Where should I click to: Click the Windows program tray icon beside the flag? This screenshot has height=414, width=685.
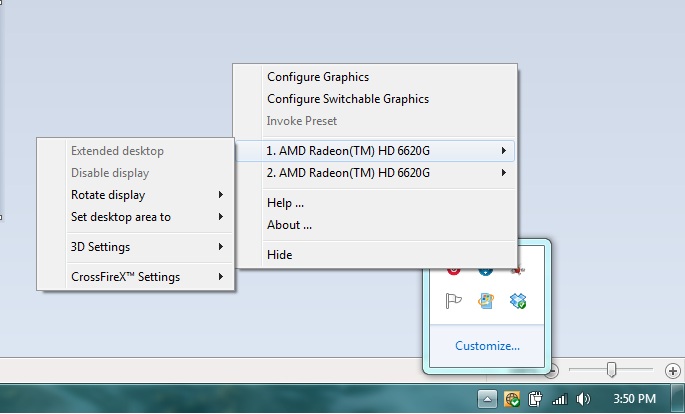click(486, 300)
